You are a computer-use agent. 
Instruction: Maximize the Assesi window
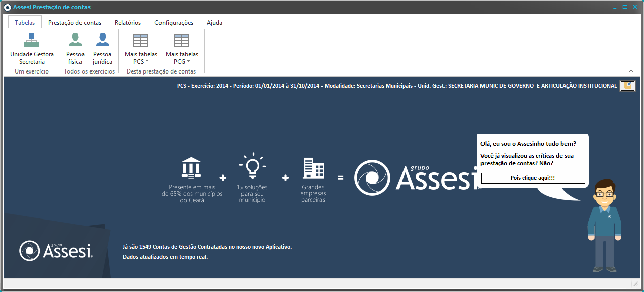pos(625,7)
